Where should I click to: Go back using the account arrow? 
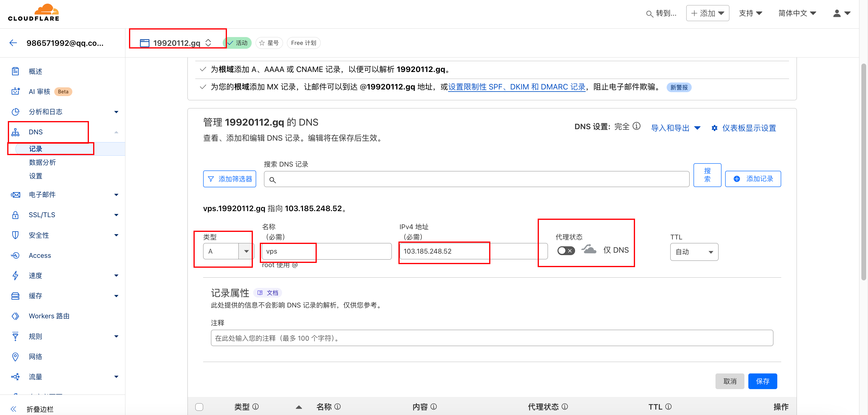tap(13, 43)
